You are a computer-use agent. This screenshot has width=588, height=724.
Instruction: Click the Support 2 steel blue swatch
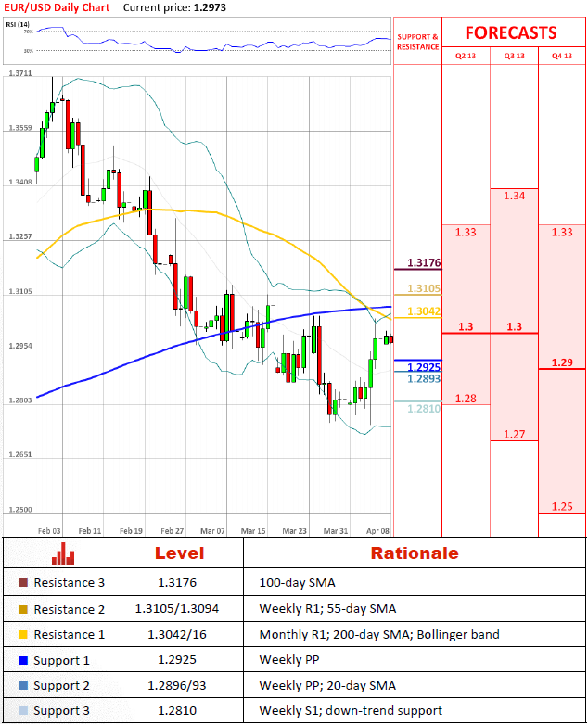[x=23, y=686]
